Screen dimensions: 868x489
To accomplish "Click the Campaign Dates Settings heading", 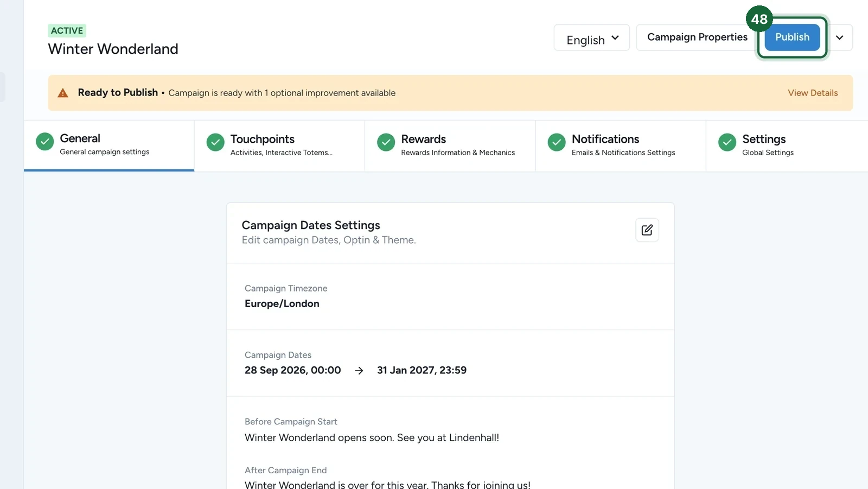I will 311,225.
